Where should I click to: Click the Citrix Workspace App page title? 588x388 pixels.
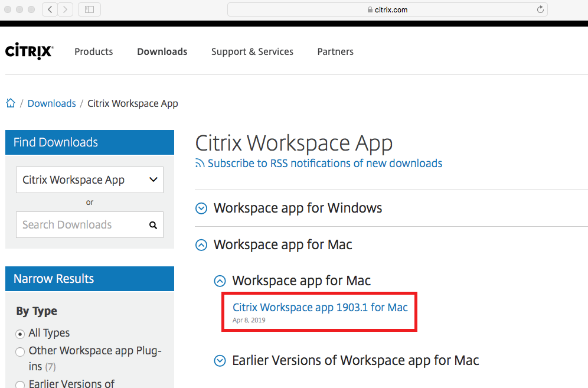point(294,144)
